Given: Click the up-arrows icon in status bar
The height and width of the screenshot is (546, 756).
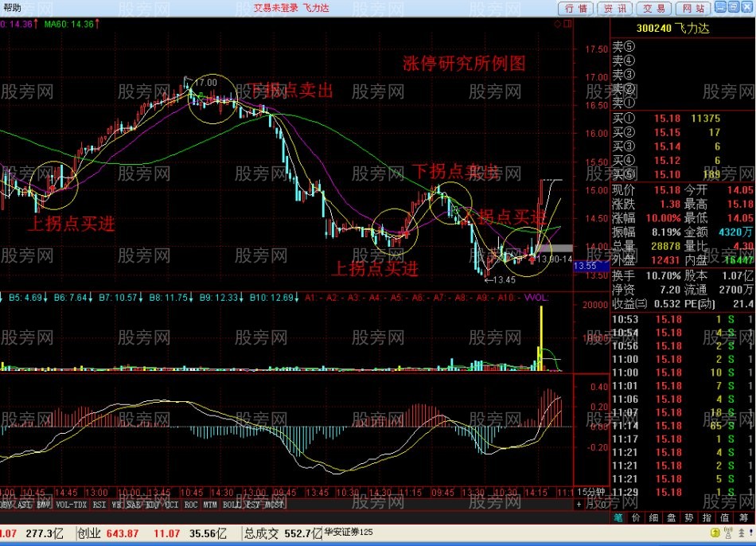Looking at the screenshot, I should pos(742,533).
